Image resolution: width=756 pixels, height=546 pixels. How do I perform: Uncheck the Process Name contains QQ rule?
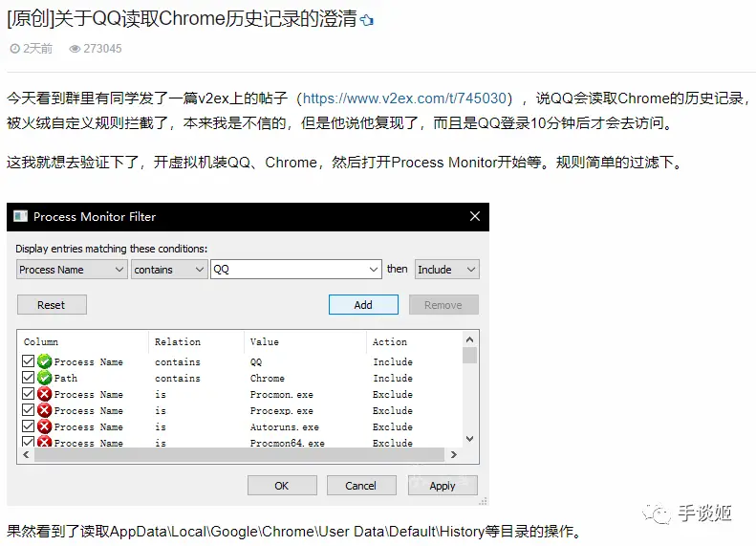28,360
